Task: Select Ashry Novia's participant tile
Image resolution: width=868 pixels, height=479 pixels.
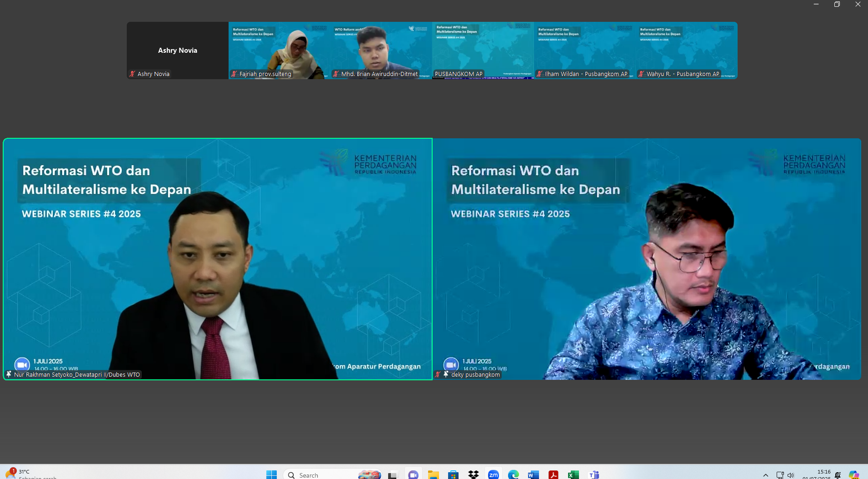Action: point(178,50)
